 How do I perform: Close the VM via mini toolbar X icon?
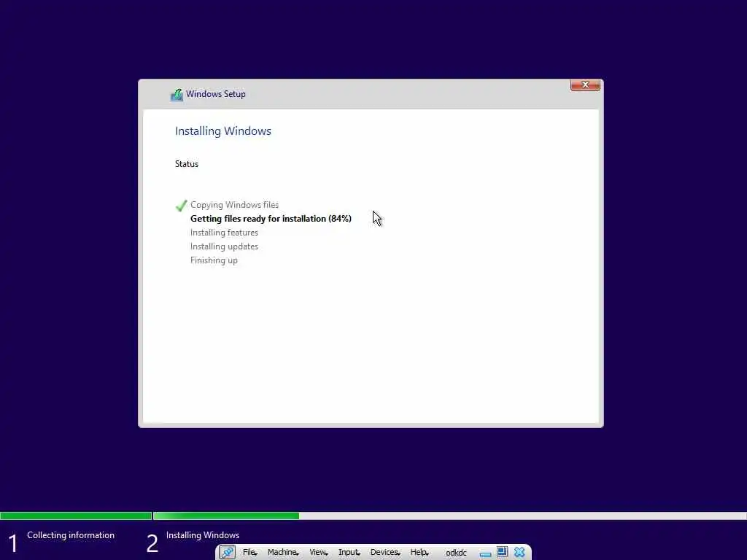click(x=519, y=552)
